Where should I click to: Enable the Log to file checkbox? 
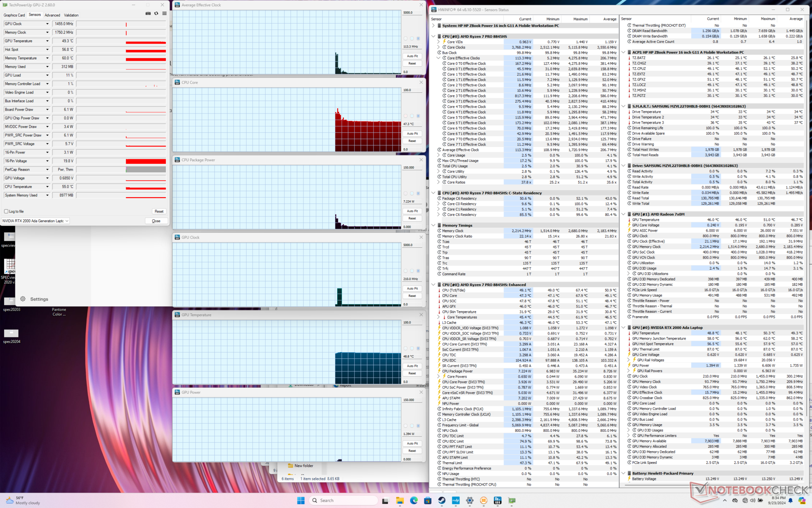coord(6,211)
